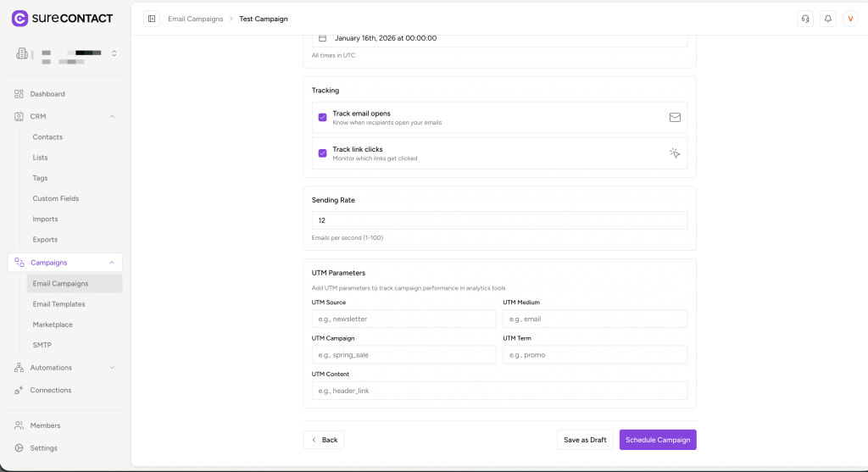Click the Members icon in sidebar
Screen dimensions: 868x472
(x=19, y=425)
